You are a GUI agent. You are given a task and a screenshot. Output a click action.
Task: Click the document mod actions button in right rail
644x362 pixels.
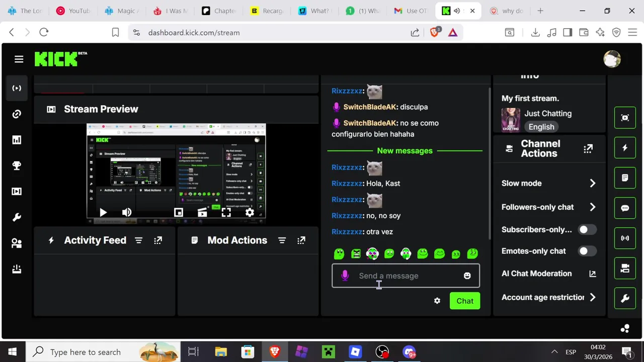[x=625, y=178]
